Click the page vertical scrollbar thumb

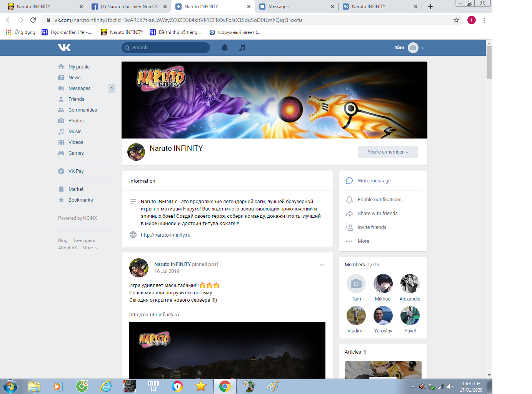pos(489,62)
